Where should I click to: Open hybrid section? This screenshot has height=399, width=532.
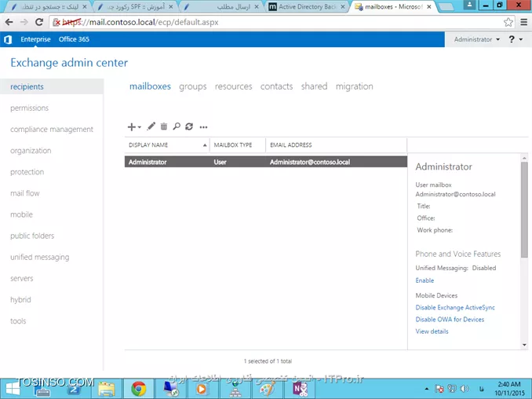(x=20, y=300)
